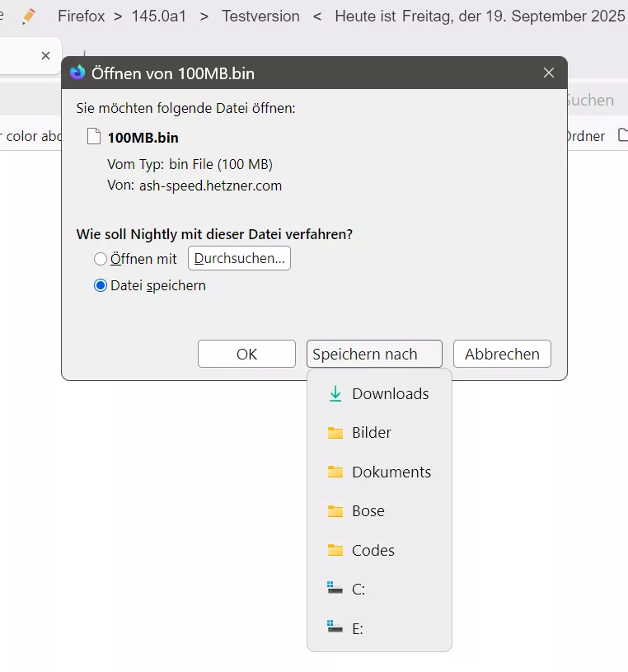Choose Downloads in the save menu
Screen dimensions: 628x672
click(380, 393)
